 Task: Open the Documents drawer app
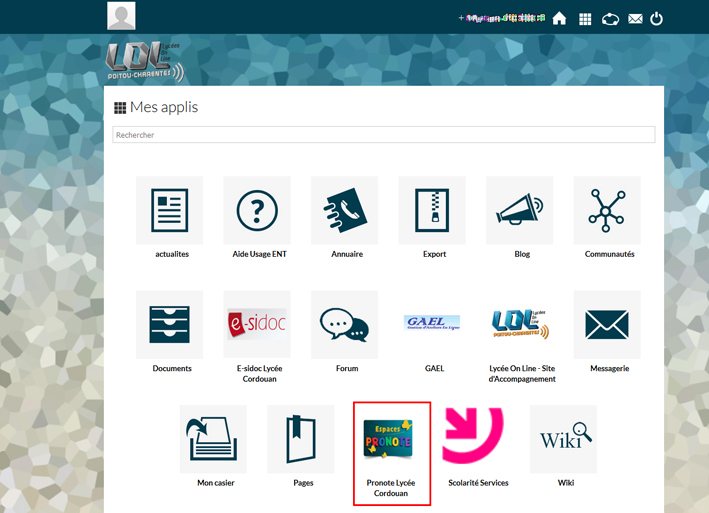(x=169, y=325)
